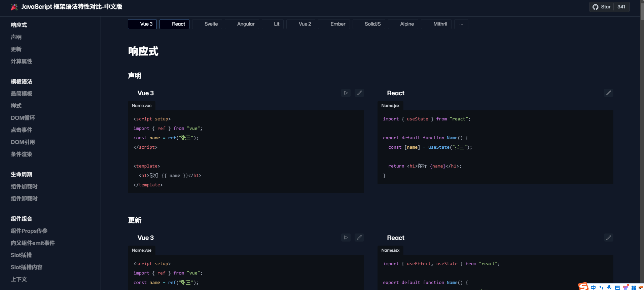Jump to Slot插槽 sidebar link

tap(21, 255)
